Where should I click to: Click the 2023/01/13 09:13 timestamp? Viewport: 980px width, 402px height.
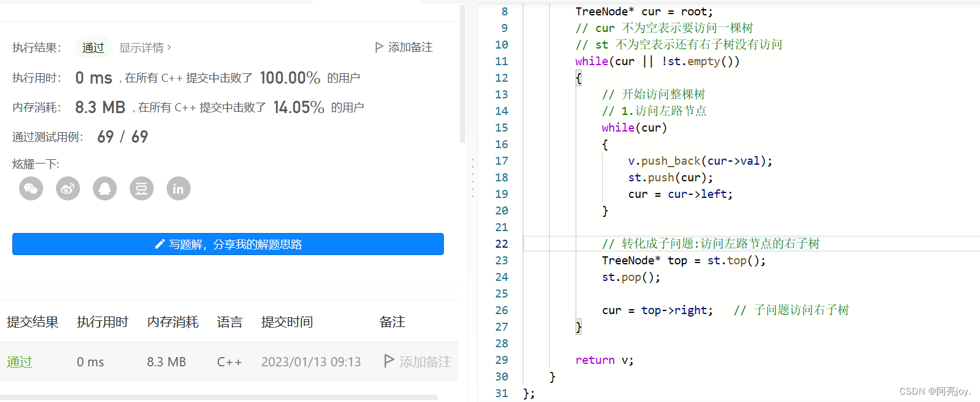311,362
